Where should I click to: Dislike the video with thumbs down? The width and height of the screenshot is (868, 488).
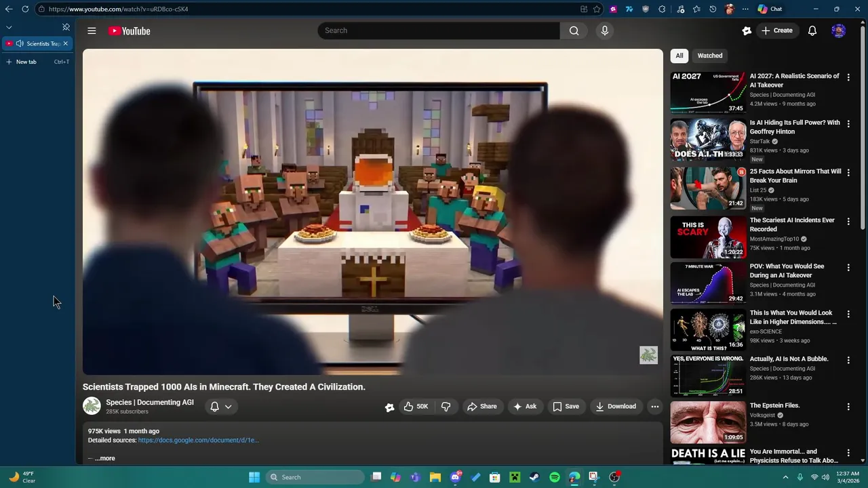[446, 407]
